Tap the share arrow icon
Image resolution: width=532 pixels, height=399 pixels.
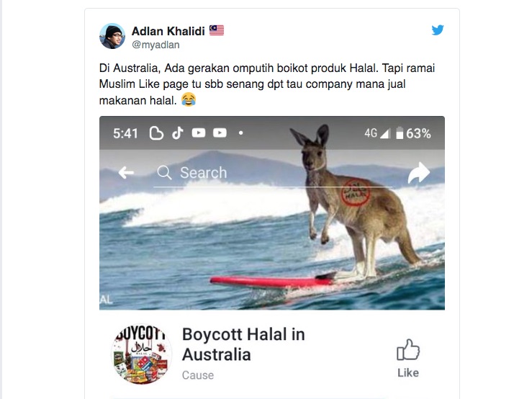pyautogui.click(x=419, y=173)
